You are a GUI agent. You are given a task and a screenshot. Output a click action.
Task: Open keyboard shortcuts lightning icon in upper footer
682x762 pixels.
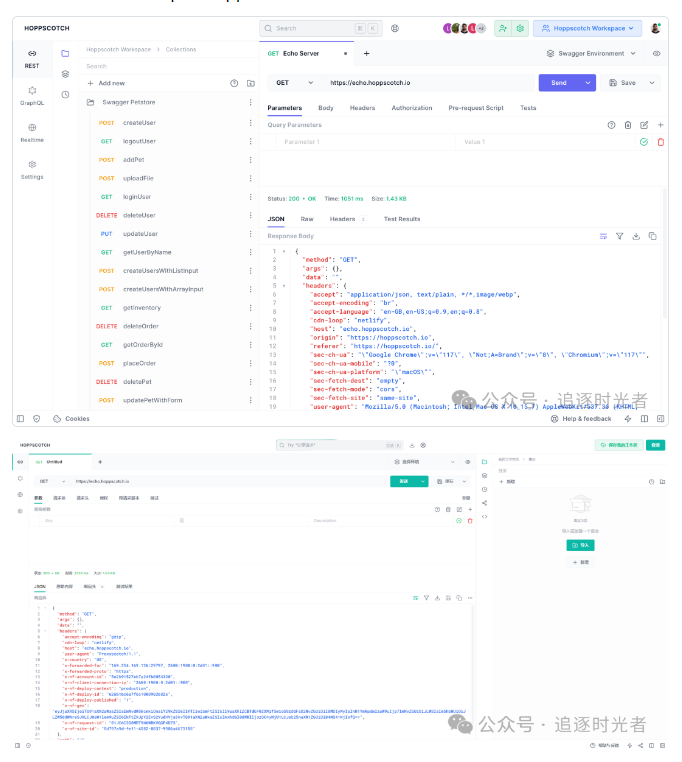pos(628,418)
